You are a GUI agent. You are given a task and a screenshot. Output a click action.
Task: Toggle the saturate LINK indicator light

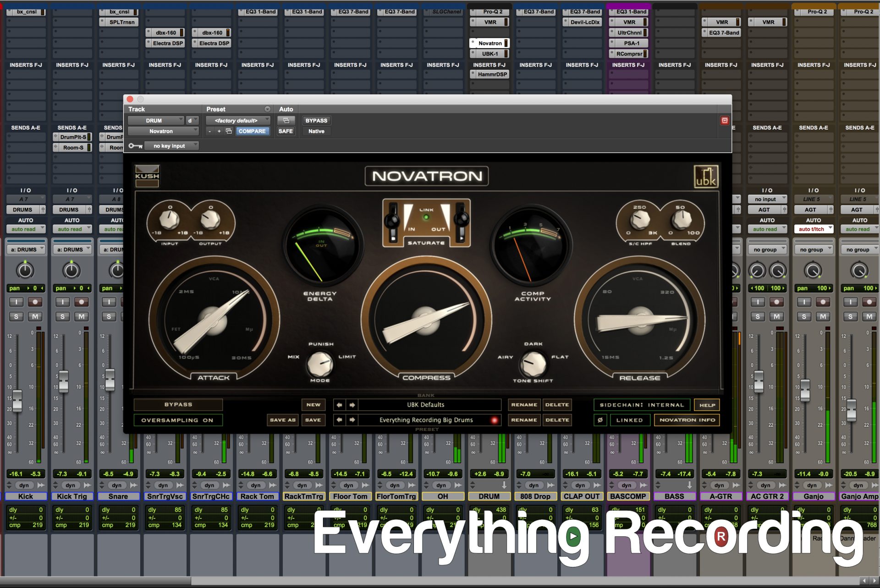[426, 218]
